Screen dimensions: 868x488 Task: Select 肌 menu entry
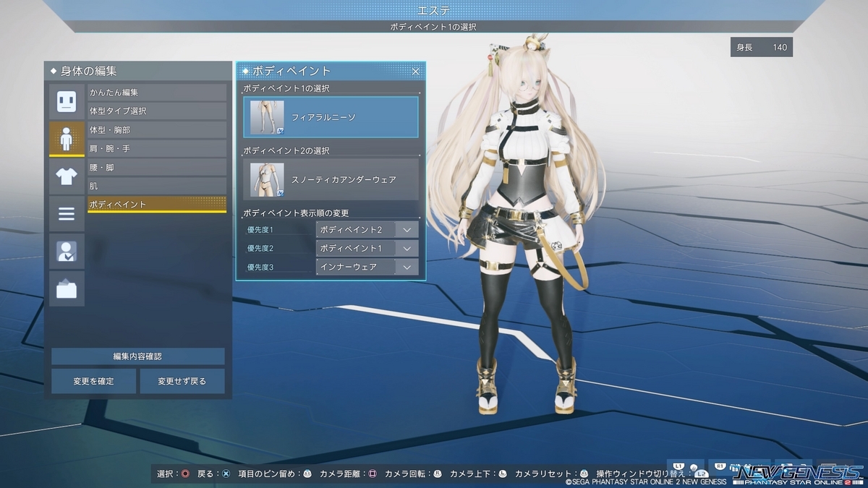pyautogui.click(x=157, y=187)
